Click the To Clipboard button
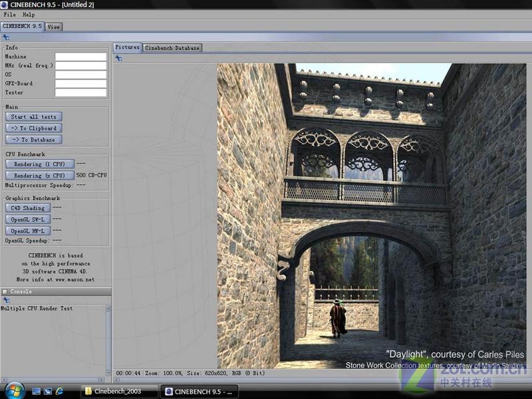 click(34, 128)
